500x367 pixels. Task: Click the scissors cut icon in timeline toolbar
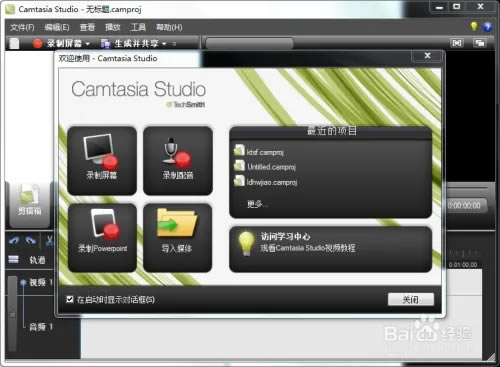click(49, 240)
